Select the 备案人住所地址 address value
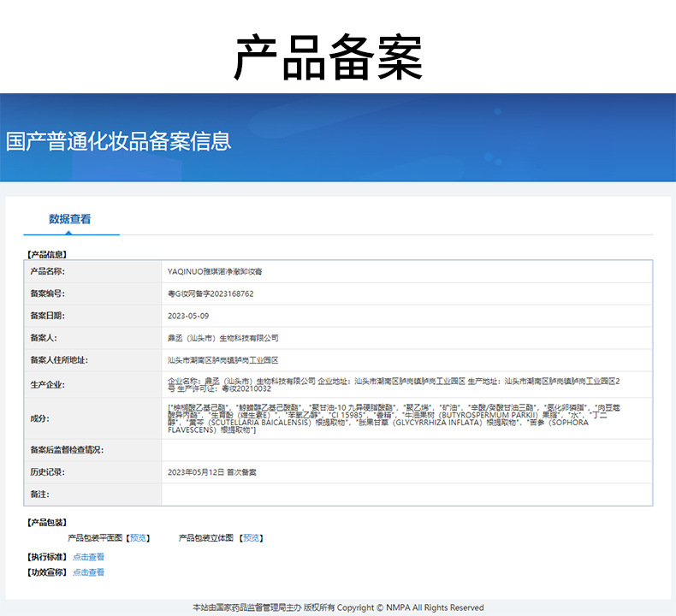Screen dimensions: 676x616 tap(222, 360)
